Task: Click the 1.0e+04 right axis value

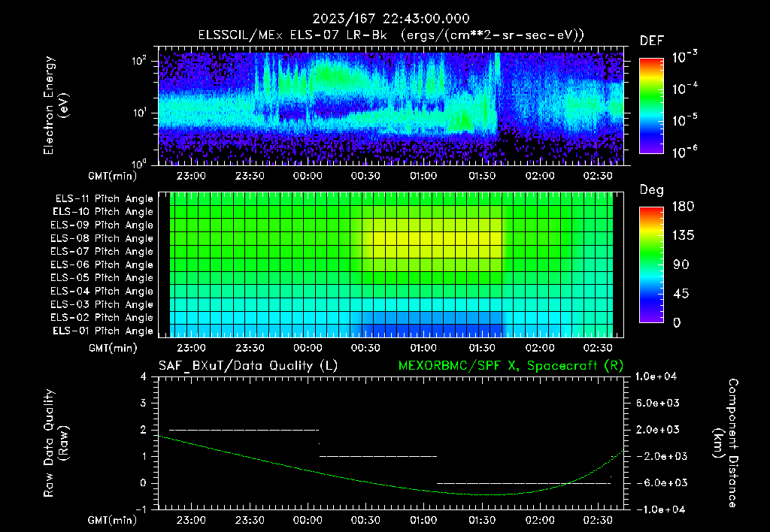Action: (x=656, y=376)
